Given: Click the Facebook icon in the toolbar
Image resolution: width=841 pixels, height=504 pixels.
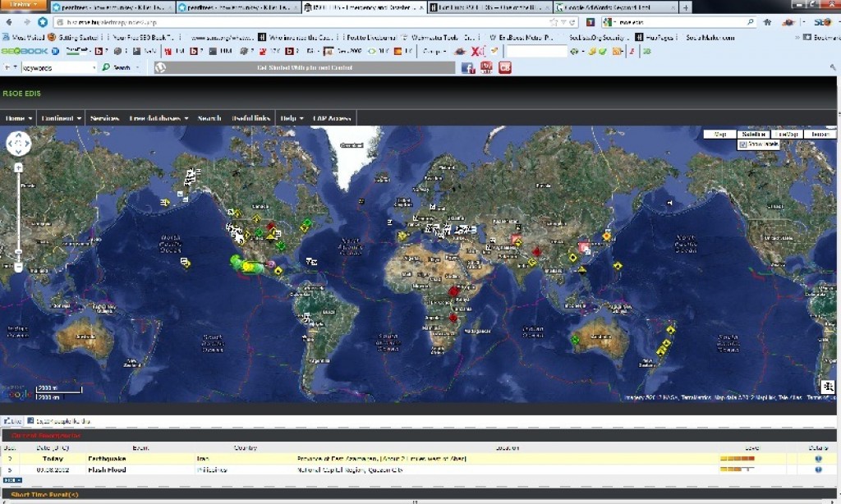Looking at the screenshot, I should tap(468, 68).
